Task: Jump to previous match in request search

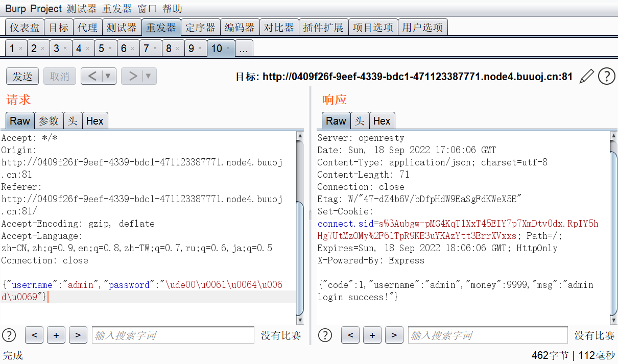Action: pos(34,335)
